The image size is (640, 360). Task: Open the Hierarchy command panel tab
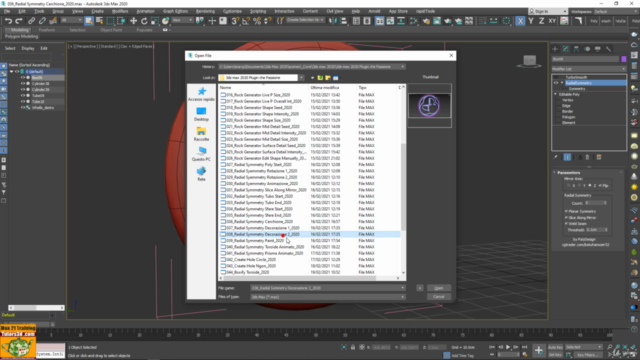coord(576,49)
